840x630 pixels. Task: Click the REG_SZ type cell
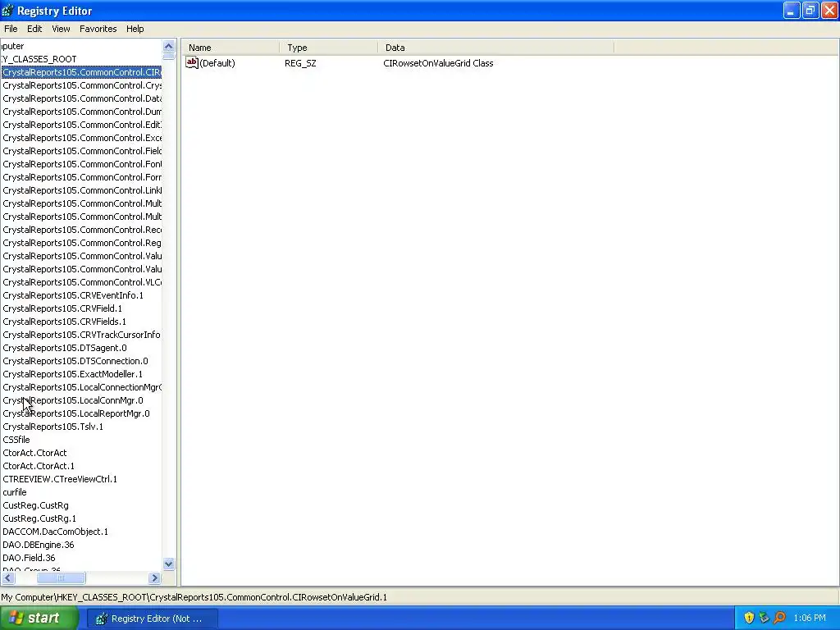click(300, 63)
